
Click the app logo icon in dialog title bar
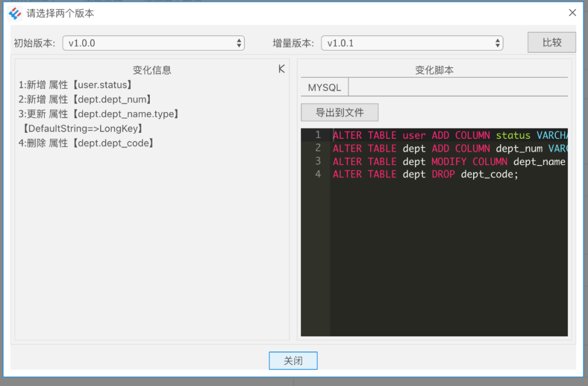(x=14, y=13)
